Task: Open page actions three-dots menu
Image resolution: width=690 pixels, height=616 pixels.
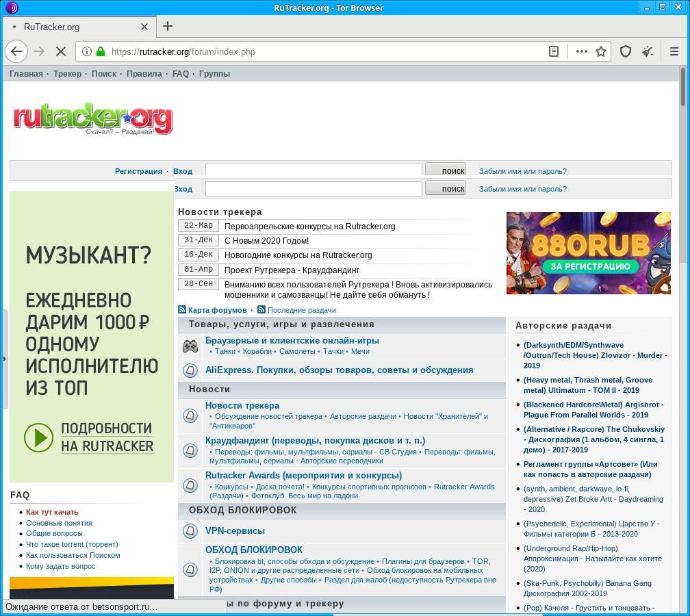Action: 581,51
